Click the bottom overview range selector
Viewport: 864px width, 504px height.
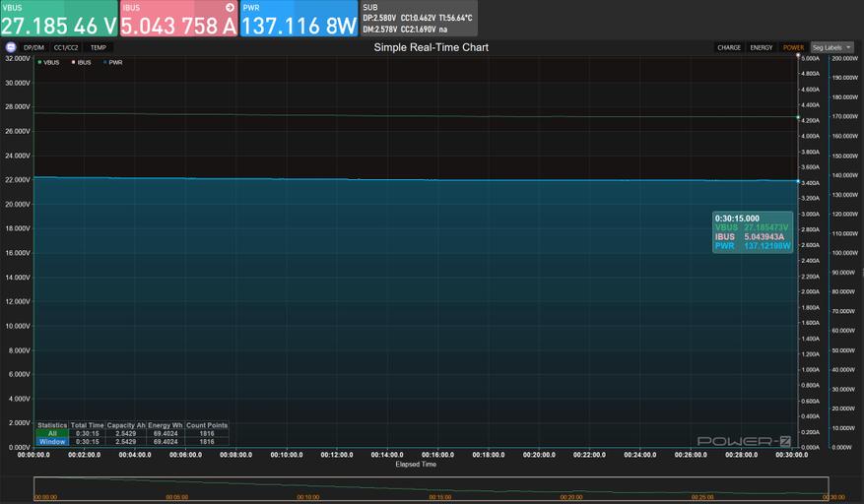(x=432, y=488)
